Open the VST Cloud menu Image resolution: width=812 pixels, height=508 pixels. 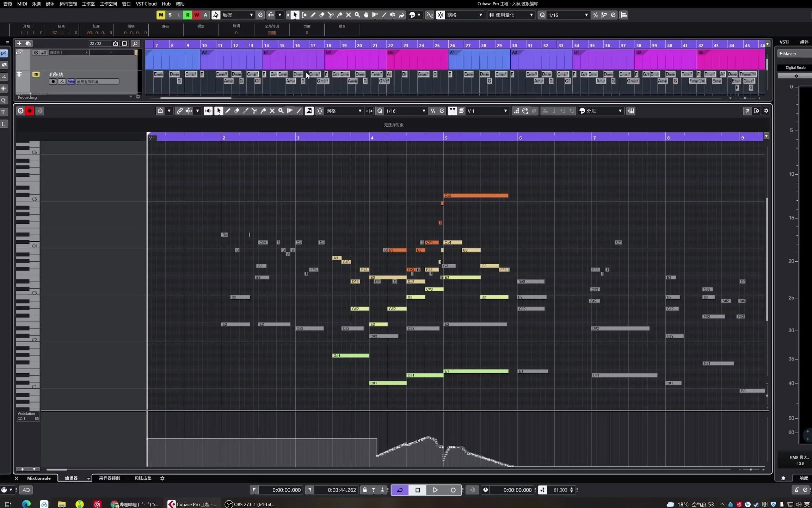(146, 4)
